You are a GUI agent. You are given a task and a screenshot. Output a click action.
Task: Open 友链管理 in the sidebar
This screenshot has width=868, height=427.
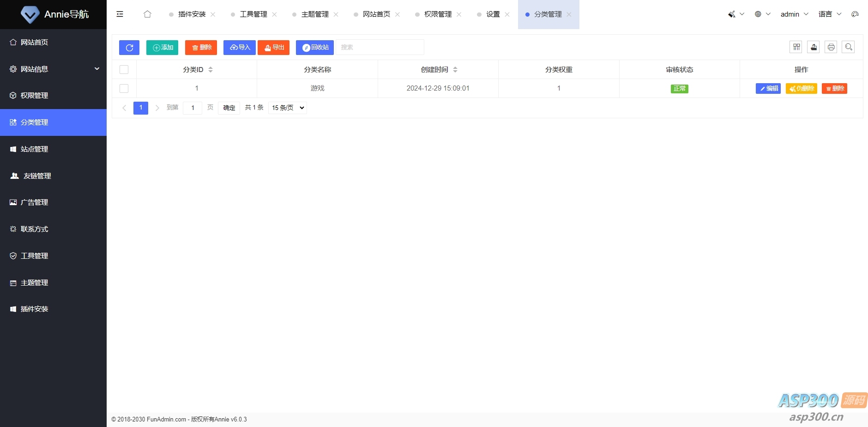coord(37,176)
